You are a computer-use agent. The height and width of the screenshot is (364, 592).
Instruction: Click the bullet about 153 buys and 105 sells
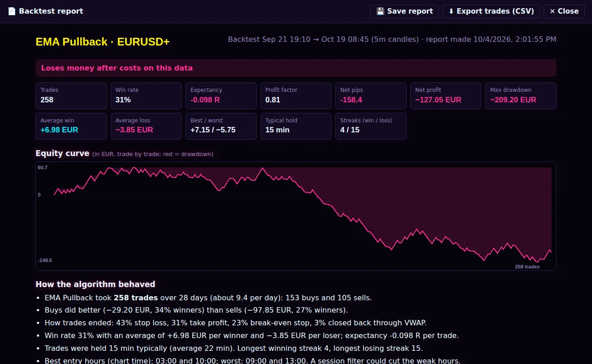(x=208, y=298)
